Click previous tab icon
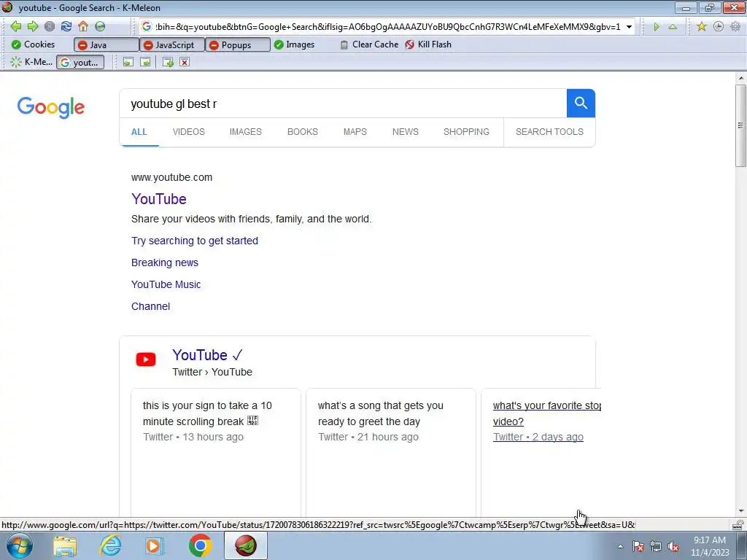The width and height of the screenshot is (747, 560). pos(128,62)
